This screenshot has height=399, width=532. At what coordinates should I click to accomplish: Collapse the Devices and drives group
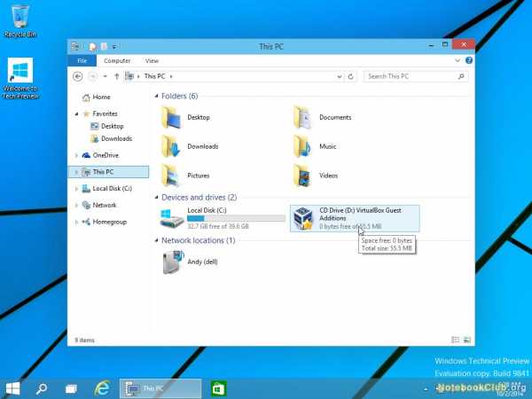tap(156, 197)
